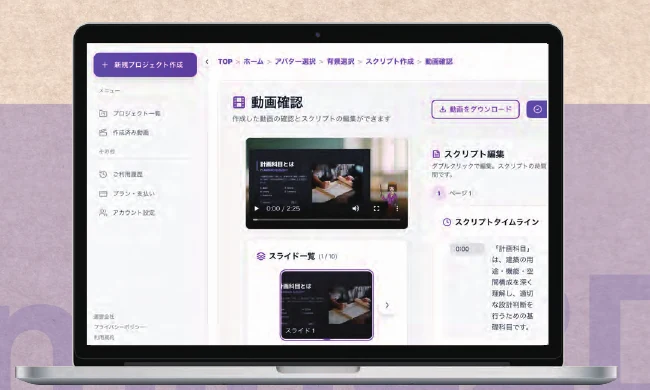The width and height of the screenshot is (650, 390).
Task: Click the user icon beside アカウント設定
Action: pyautogui.click(x=103, y=213)
